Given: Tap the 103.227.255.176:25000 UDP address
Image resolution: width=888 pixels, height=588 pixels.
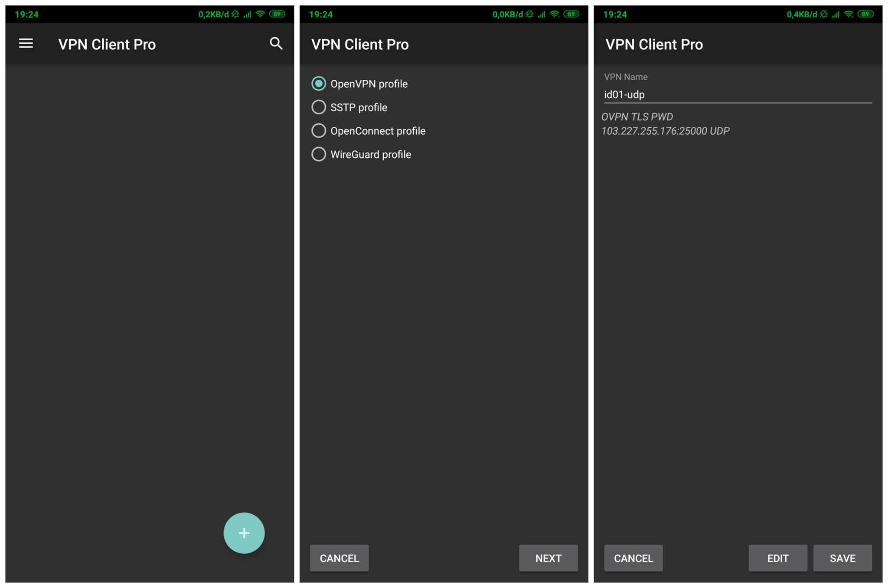Looking at the screenshot, I should (x=665, y=131).
